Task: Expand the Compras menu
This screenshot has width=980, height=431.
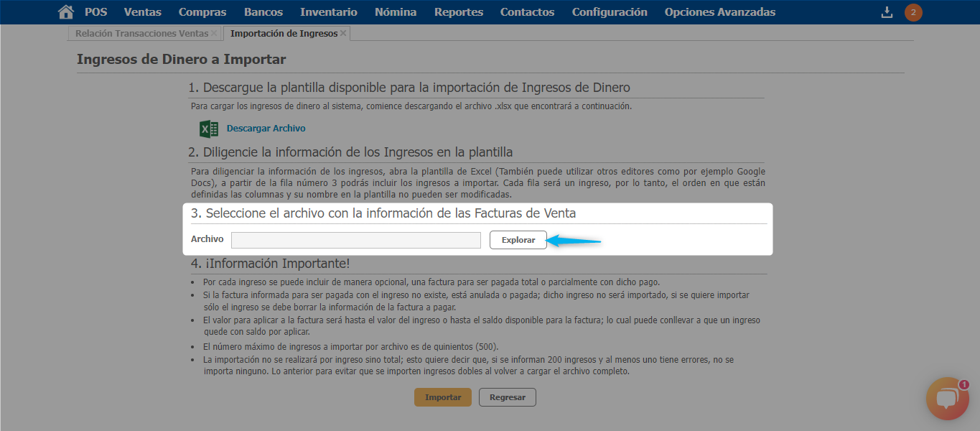Action: click(202, 12)
